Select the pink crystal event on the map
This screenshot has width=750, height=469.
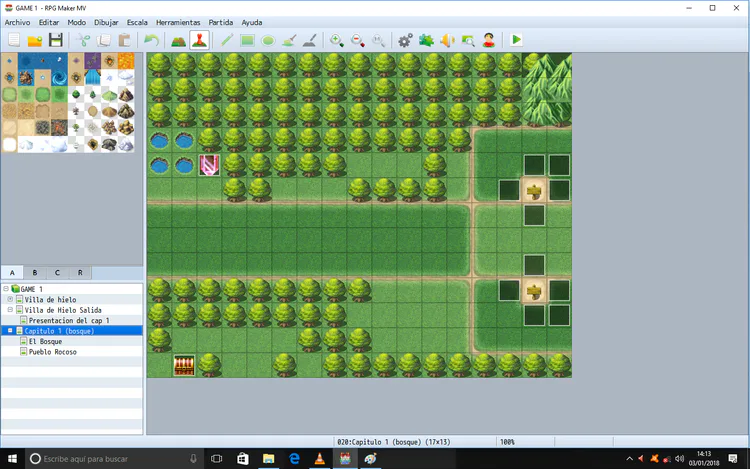point(209,165)
